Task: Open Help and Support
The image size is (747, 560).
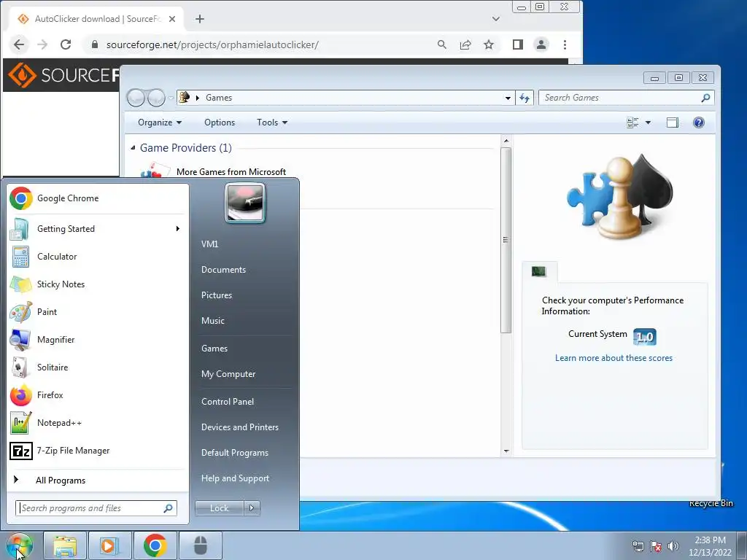Action: (x=236, y=478)
